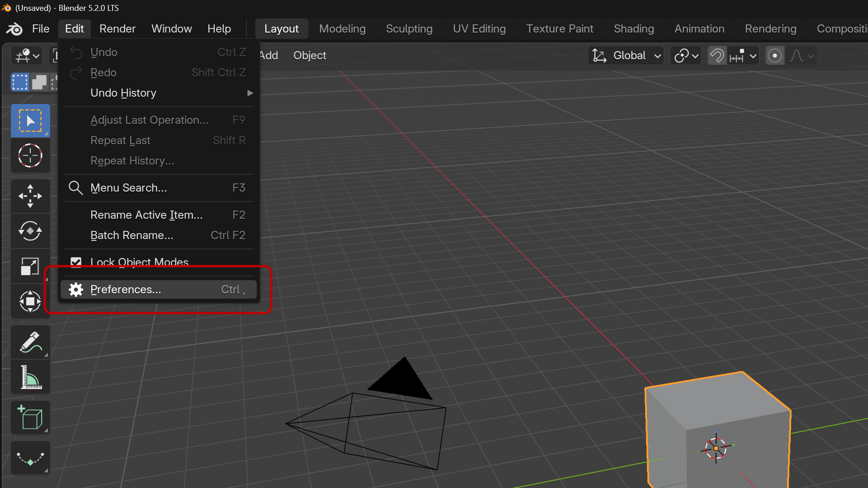This screenshot has height=488, width=868.
Task: Open the File menu
Action: tap(41, 28)
